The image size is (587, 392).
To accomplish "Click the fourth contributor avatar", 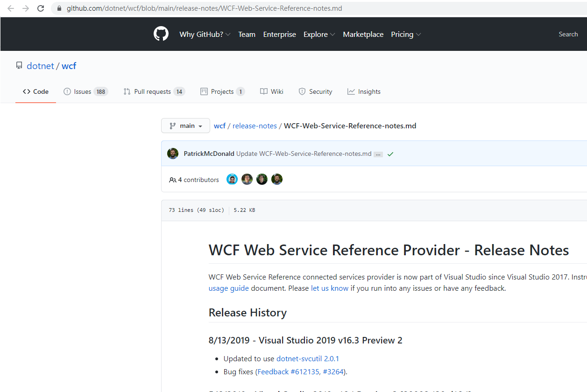I will [277, 179].
